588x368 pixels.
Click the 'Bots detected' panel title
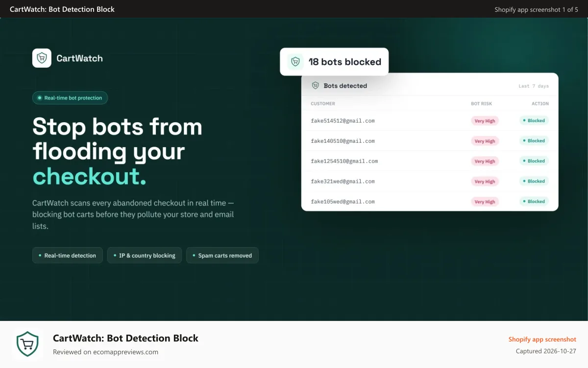pos(345,85)
